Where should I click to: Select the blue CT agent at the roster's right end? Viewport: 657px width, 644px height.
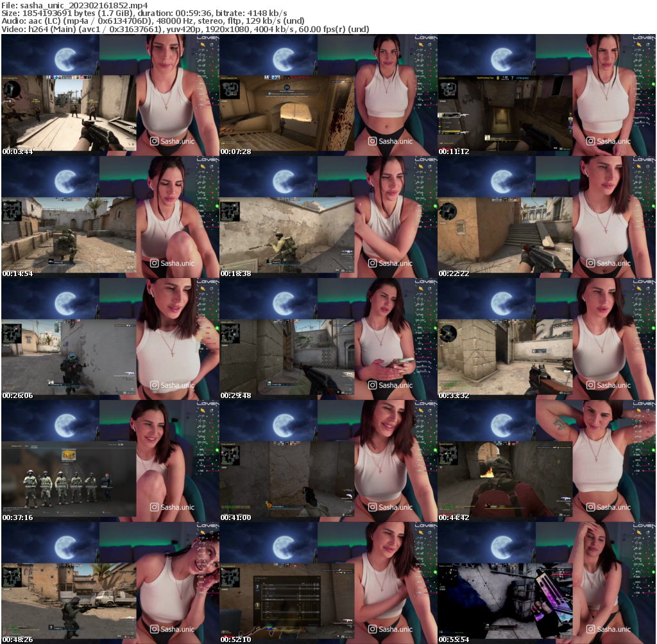[107, 486]
